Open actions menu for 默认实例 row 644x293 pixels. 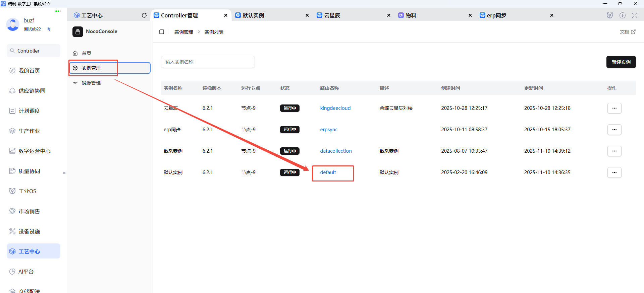[x=614, y=172]
